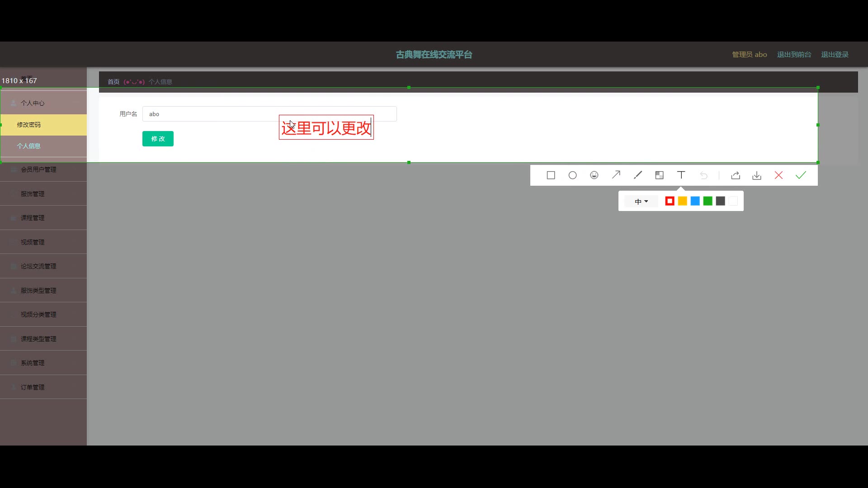
Task: Save screenshot with download icon
Action: click(757, 175)
